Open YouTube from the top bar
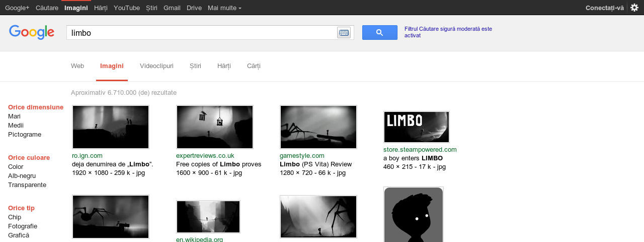The height and width of the screenshot is (242, 644). pyautogui.click(x=127, y=8)
